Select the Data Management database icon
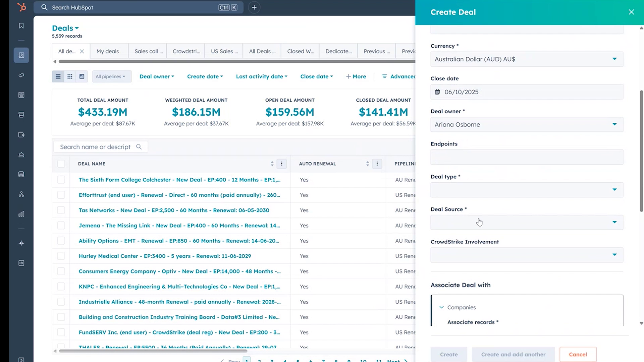This screenshot has height=362, width=644. point(21,174)
